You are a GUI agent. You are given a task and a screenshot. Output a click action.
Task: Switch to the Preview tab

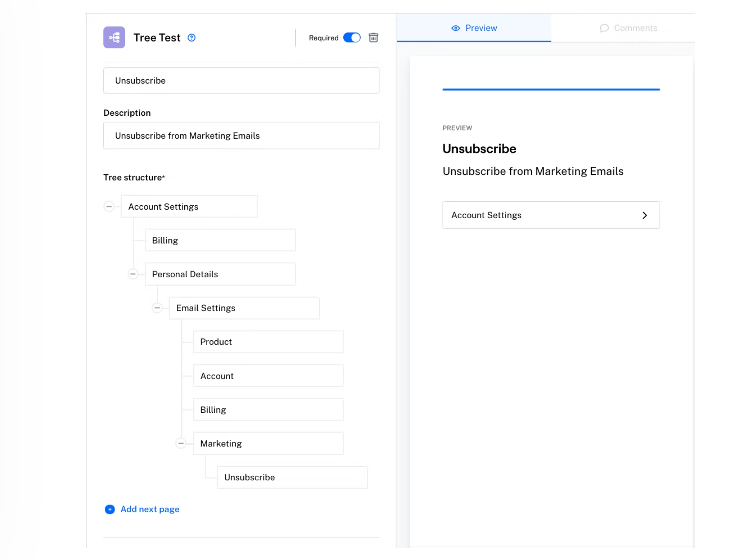click(x=474, y=28)
